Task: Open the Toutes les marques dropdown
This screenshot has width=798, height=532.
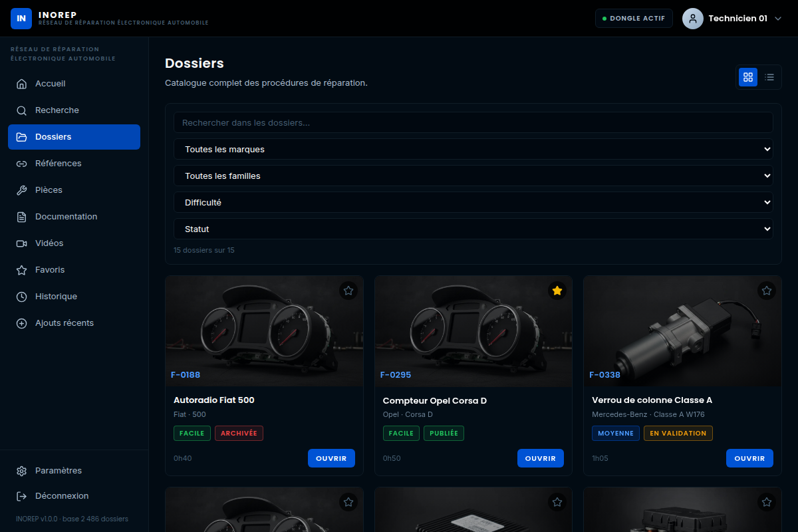Action: (x=473, y=149)
